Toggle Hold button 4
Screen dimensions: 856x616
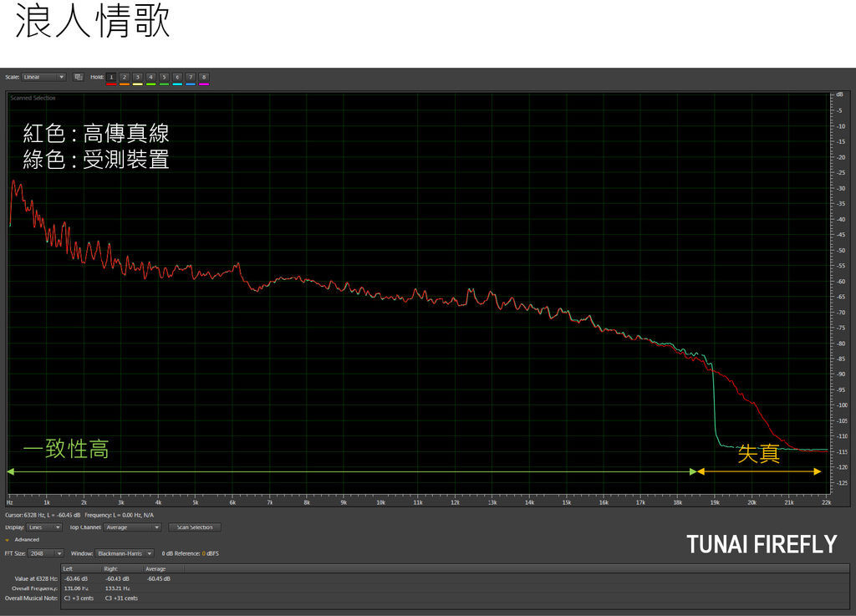pyautogui.click(x=150, y=77)
